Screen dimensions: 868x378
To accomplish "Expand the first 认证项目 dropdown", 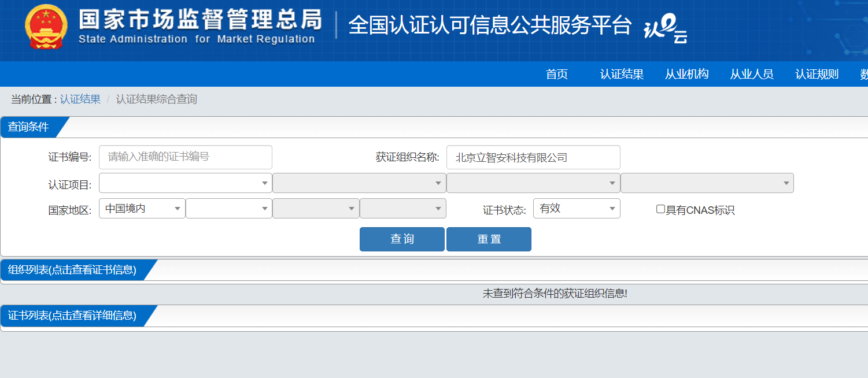I will [x=186, y=183].
